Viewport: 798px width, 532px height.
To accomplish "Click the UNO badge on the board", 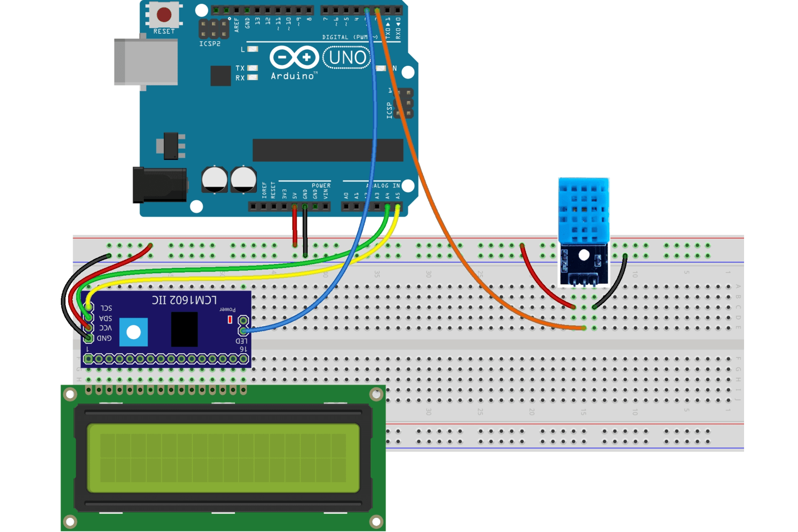I will [347, 58].
